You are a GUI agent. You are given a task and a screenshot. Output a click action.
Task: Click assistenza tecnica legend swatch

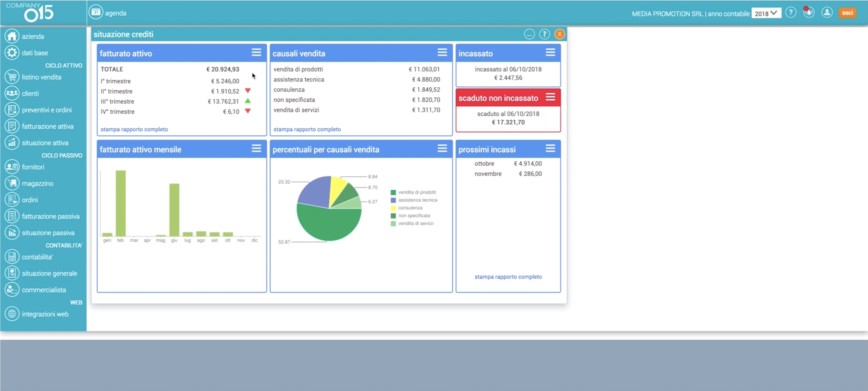pyautogui.click(x=393, y=200)
